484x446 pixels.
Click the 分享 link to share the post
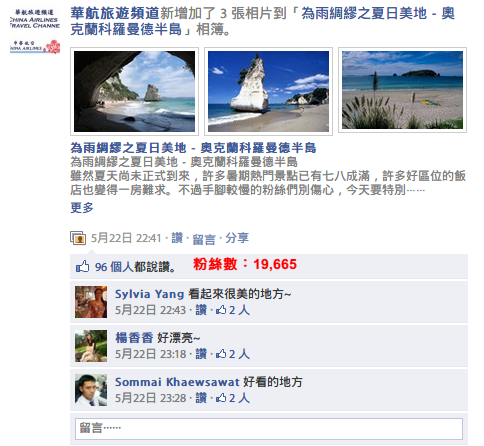[x=237, y=238]
